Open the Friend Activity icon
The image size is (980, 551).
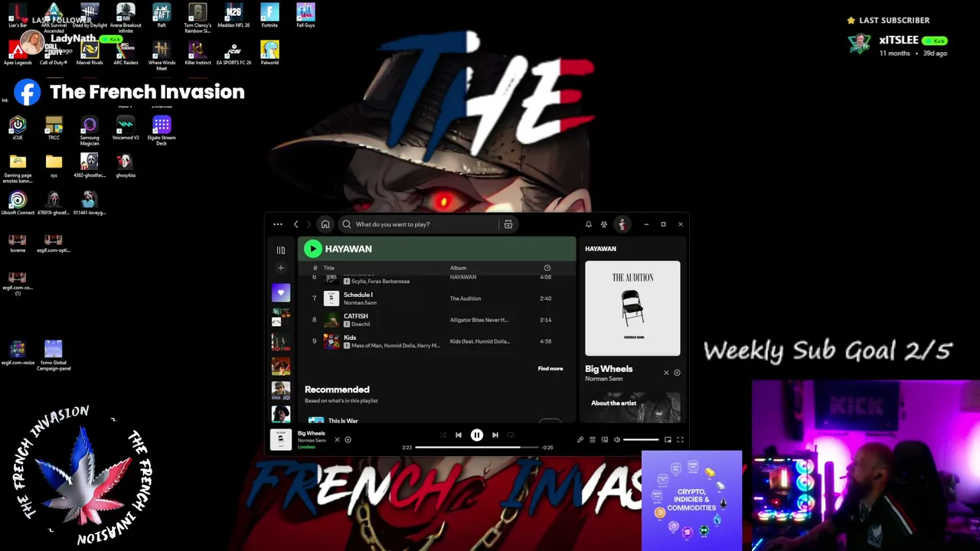604,224
